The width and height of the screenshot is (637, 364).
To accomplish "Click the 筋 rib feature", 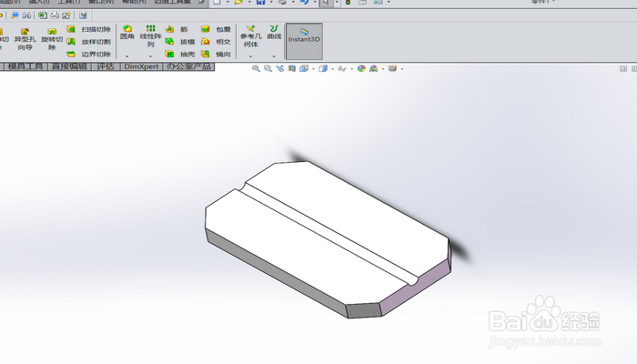I will pos(177,29).
